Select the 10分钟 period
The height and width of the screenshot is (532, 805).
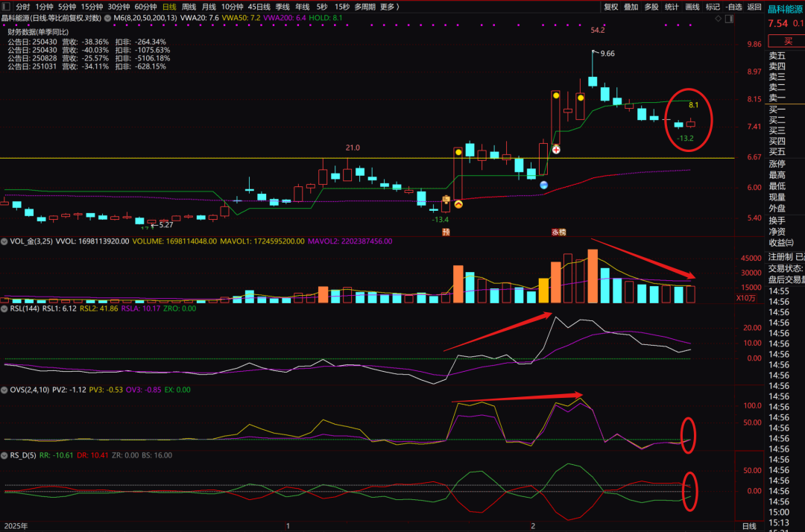232,7
